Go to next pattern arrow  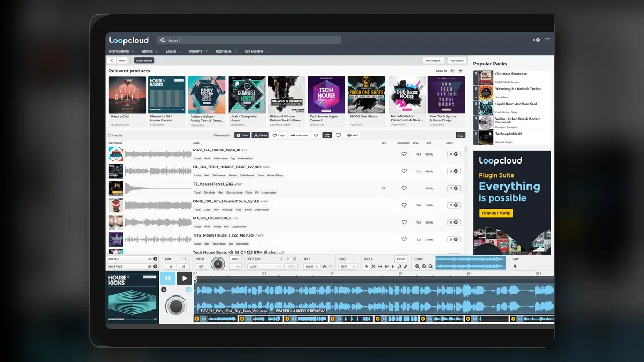288,259
